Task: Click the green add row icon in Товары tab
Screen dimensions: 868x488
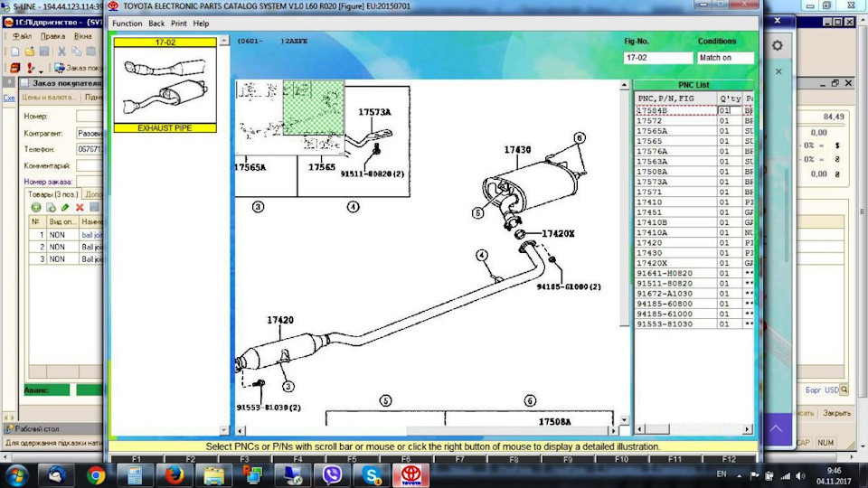Action: pyautogui.click(x=36, y=207)
